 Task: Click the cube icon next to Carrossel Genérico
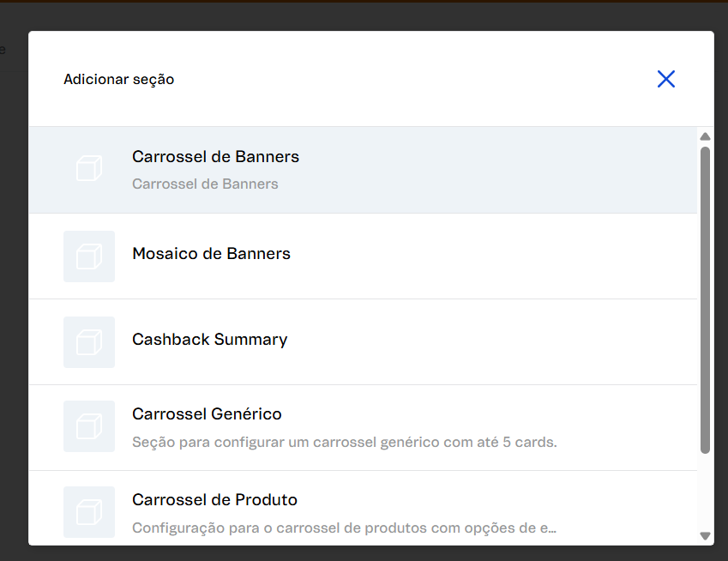pyautogui.click(x=88, y=426)
